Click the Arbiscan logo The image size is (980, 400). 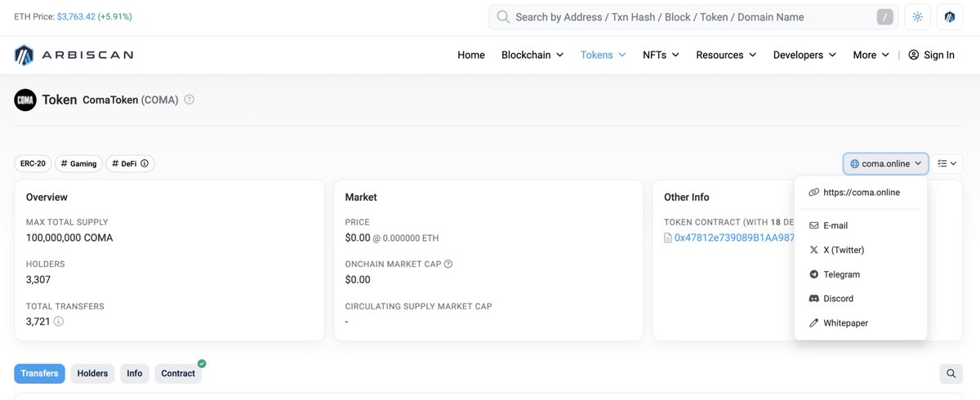click(x=73, y=55)
